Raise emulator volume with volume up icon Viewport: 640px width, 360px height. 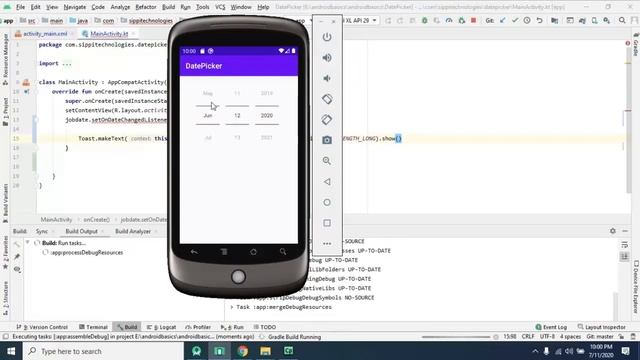(x=327, y=58)
